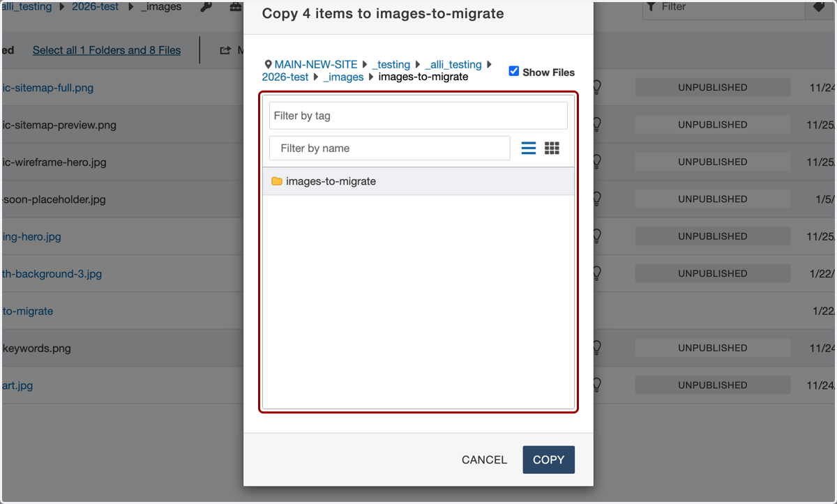Open the Filter by tag field
The width and height of the screenshot is (837, 504).
tap(418, 116)
